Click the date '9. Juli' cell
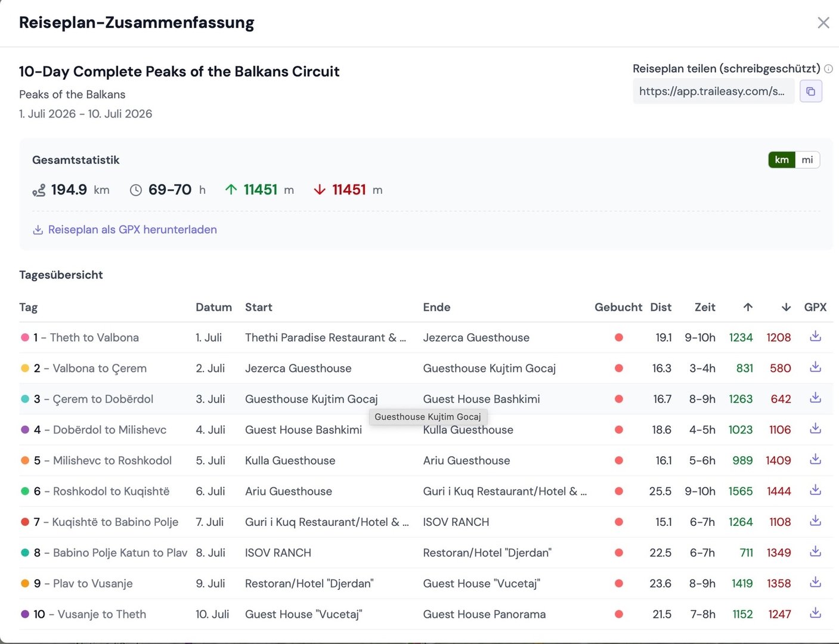The width and height of the screenshot is (839, 644). click(210, 583)
